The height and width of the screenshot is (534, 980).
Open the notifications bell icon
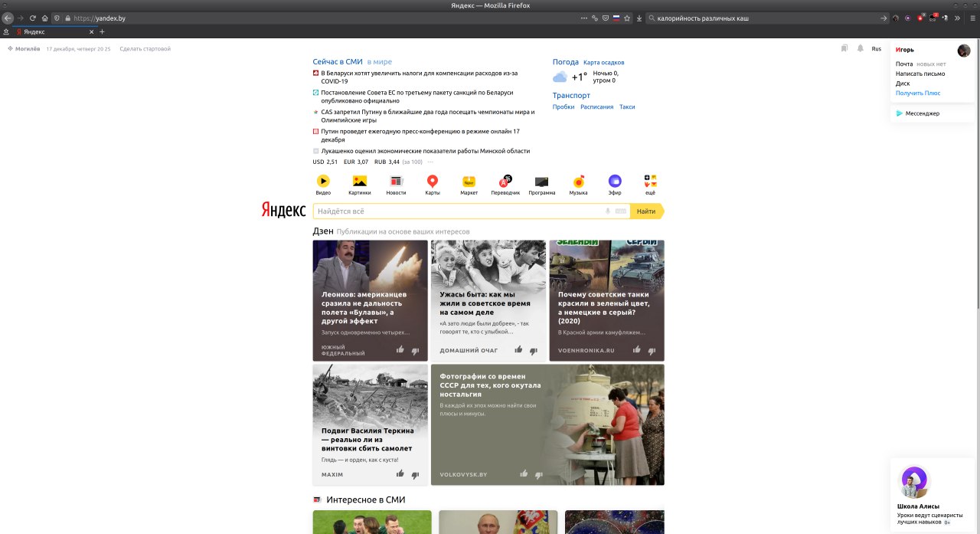pos(860,48)
